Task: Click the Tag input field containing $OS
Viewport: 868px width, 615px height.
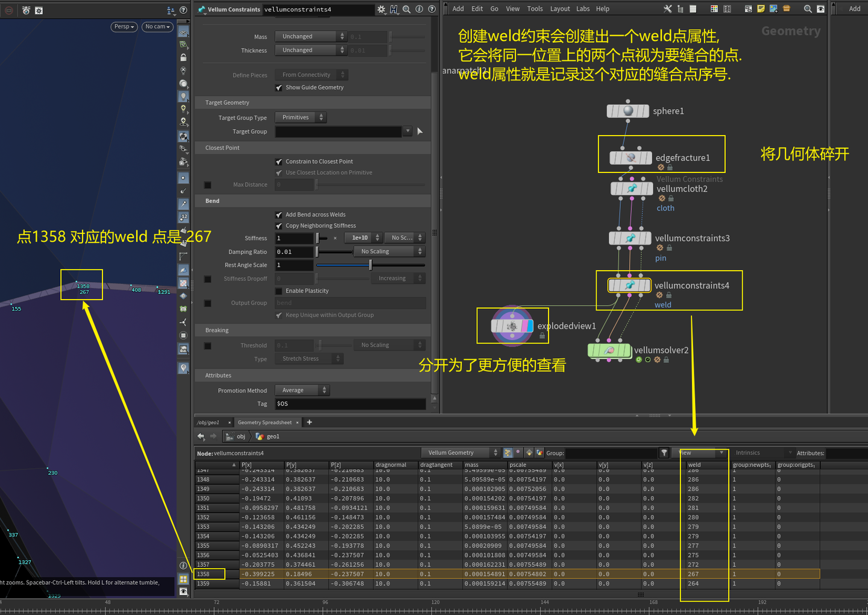Action: pos(350,404)
